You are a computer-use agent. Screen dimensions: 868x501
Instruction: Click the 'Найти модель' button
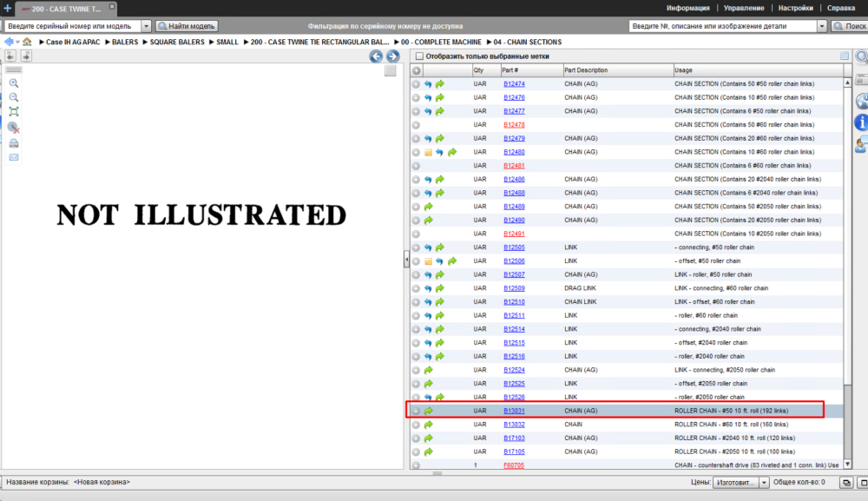(x=187, y=26)
